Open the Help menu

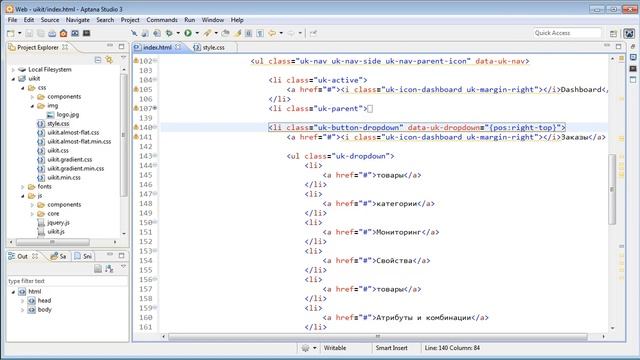[237, 20]
